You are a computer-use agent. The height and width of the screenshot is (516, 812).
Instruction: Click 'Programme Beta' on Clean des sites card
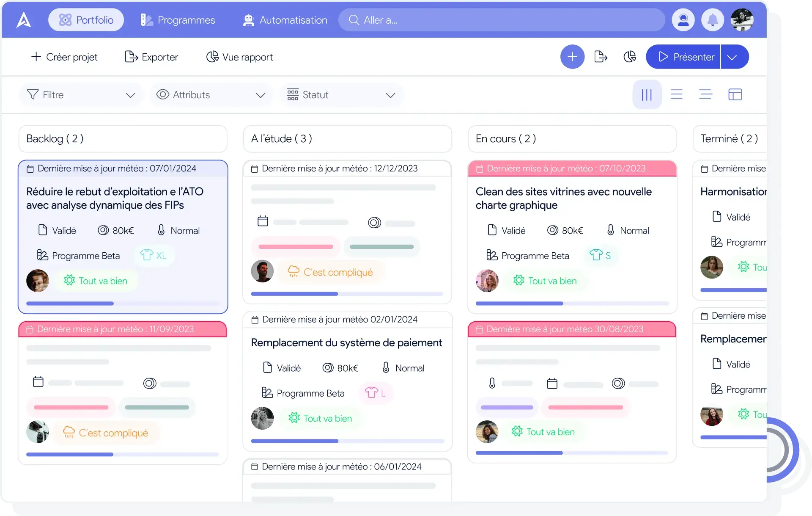(x=528, y=256)
